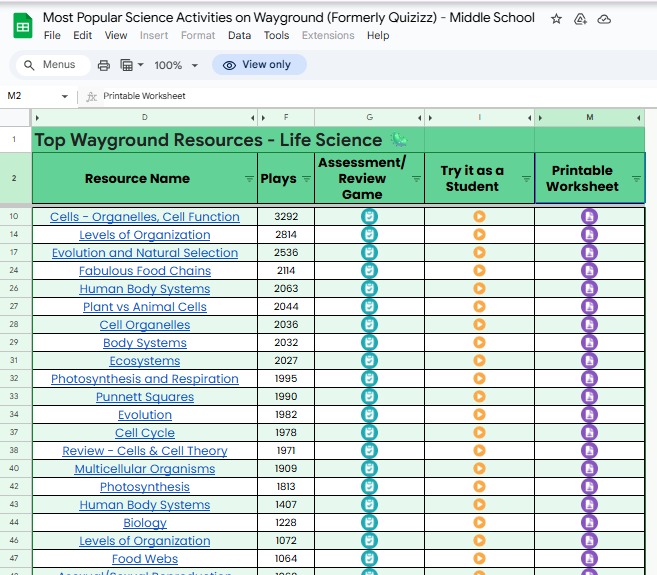Open the Google Sheets home icon

pos(23,26)
